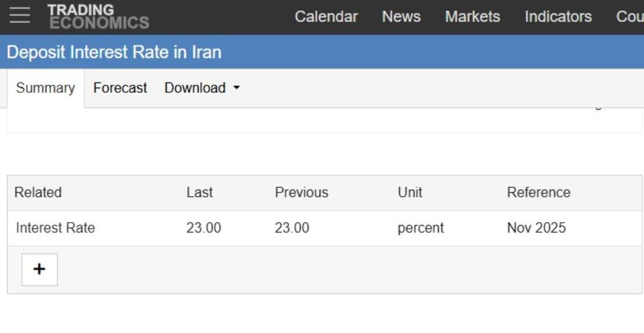Image resolution: width=644 pixels, height=333 pixels.
Task: Click the Related column header
Action: (38, 193)
